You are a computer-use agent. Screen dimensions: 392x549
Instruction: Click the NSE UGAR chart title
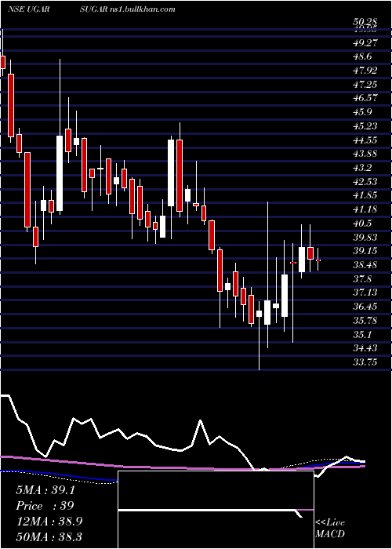(29, 9)
